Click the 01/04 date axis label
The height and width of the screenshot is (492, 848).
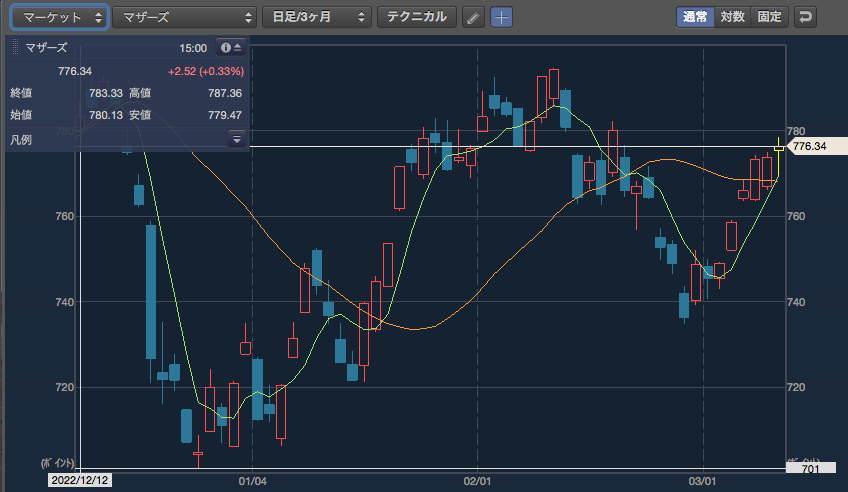(253, 481)
